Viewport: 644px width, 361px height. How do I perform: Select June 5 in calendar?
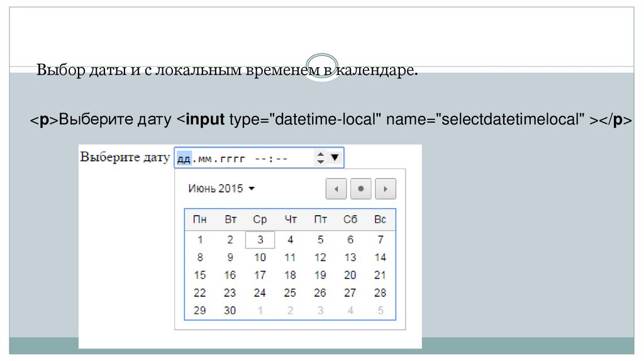[320, 240]
